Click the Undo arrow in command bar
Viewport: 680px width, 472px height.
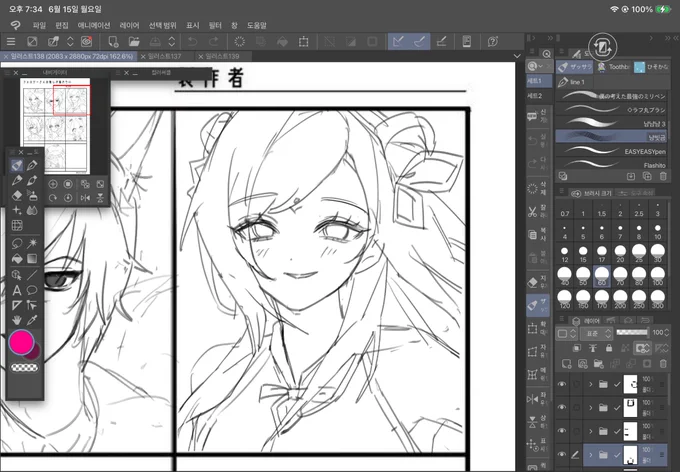tap(193, 42)
